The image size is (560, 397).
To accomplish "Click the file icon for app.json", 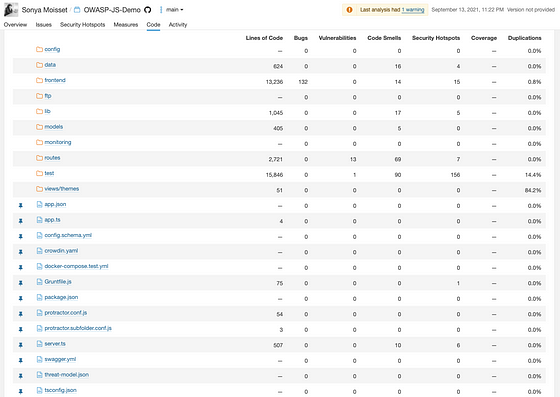I will [40, 204].
